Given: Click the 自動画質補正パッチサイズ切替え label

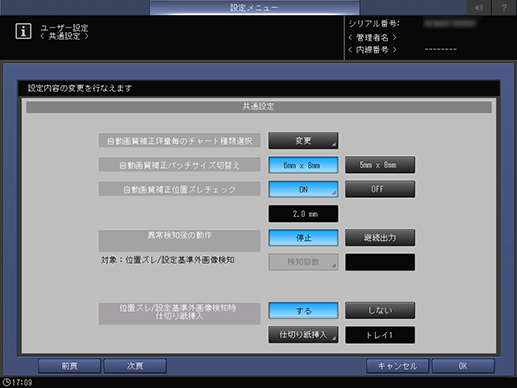Looking at the screenshot, I should [x=179, y=165].
